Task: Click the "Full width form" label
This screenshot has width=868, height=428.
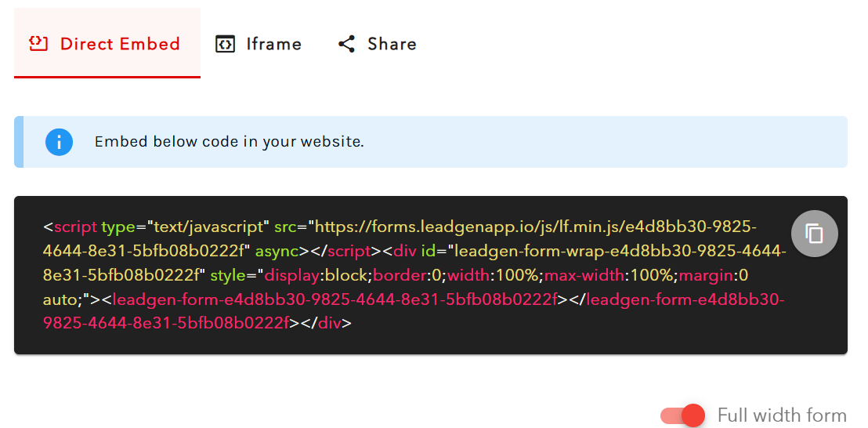Action: [782, 415]
